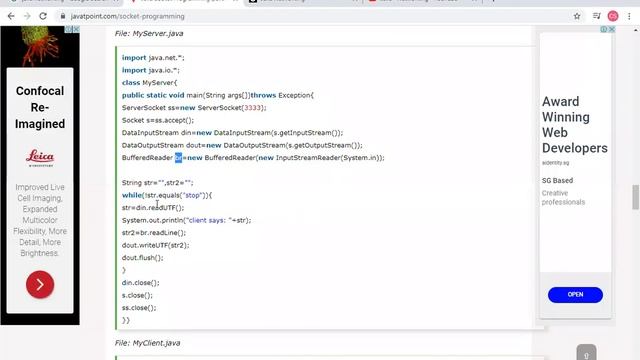Image resolution: width=640 pixels, height=360 pixels.
Task: Click the 'class MyServer{' code line
Action: tap(149, 83)
